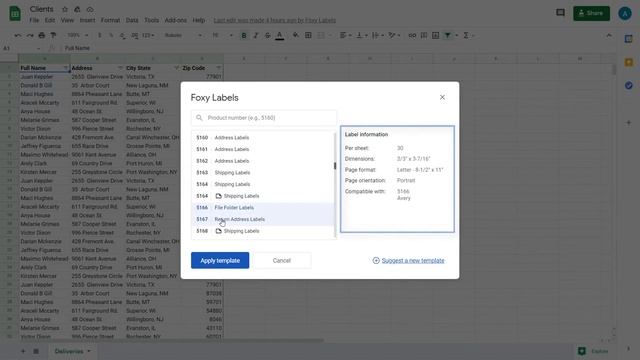Screen dimensions: 640x360
Task: Open the File menu
Action: tap(34, 20)
